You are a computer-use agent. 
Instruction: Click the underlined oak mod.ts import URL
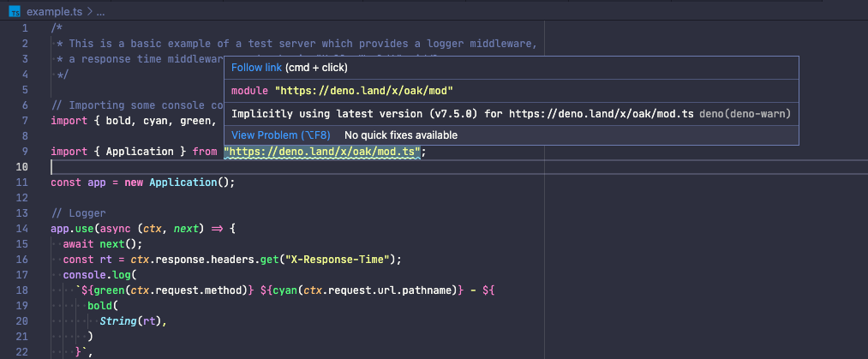click(x=321, y=152)
